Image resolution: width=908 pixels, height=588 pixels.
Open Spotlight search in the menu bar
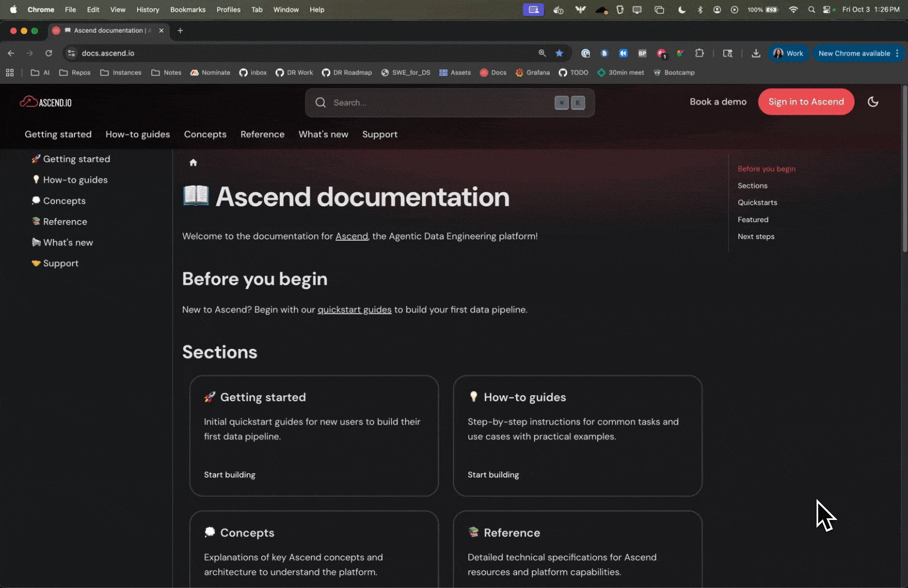(812, 9)
